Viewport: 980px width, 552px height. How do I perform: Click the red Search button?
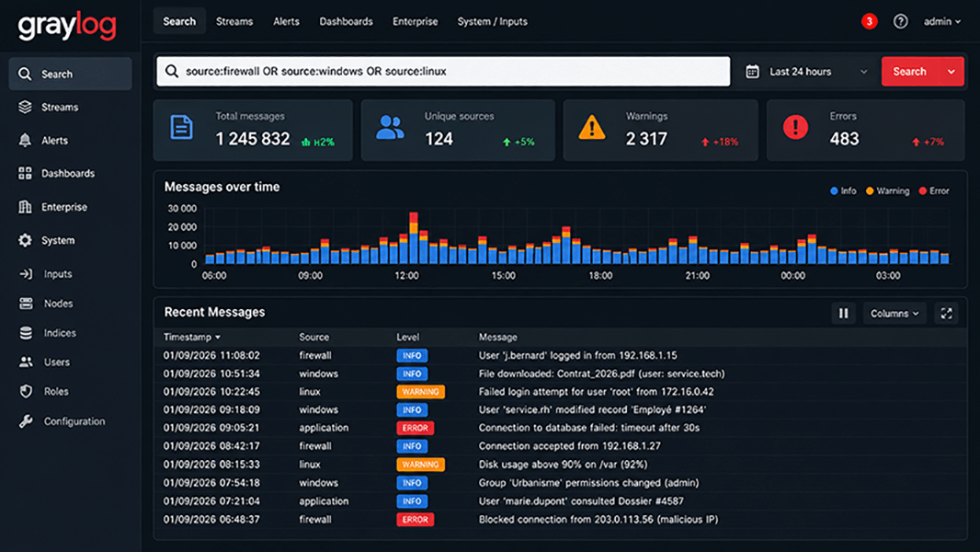coord(909,71)
